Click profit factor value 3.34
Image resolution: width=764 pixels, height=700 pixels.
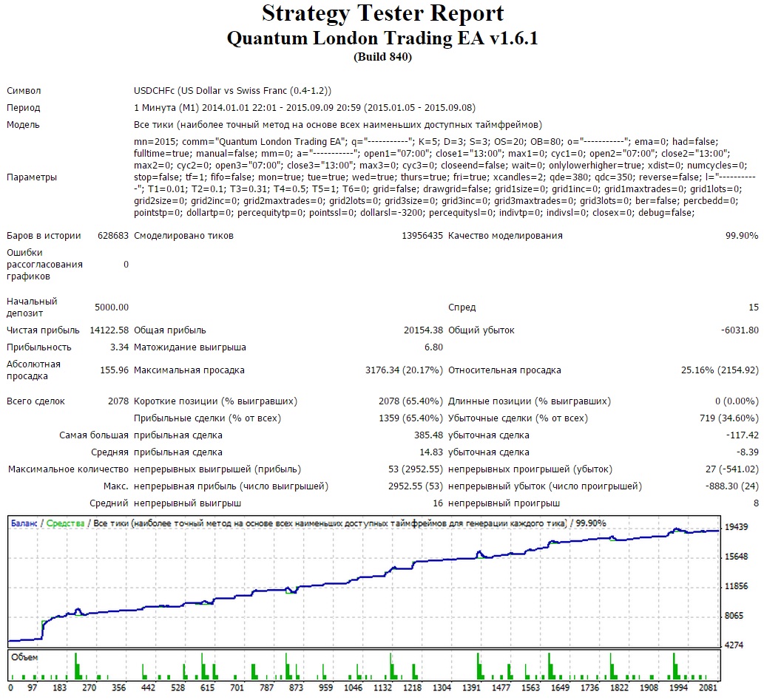click(x=119, y=347)
